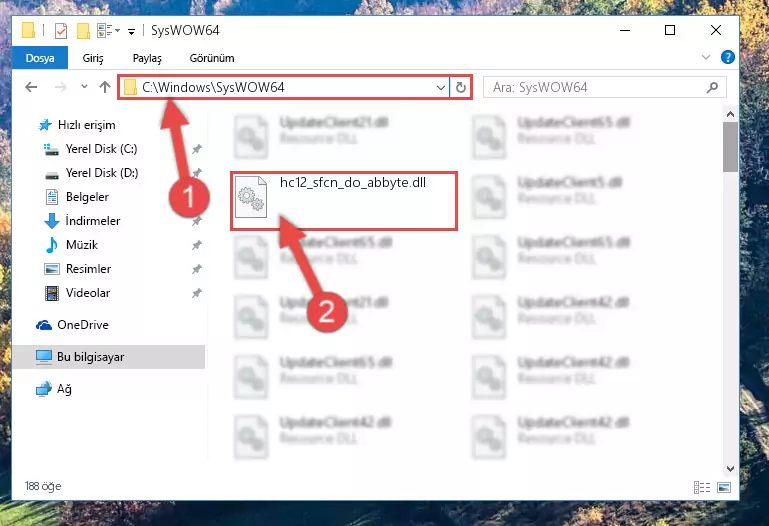
Task: Open Müzik folder in sidebar
Action: pyautogui.click(x=81, y=245)
